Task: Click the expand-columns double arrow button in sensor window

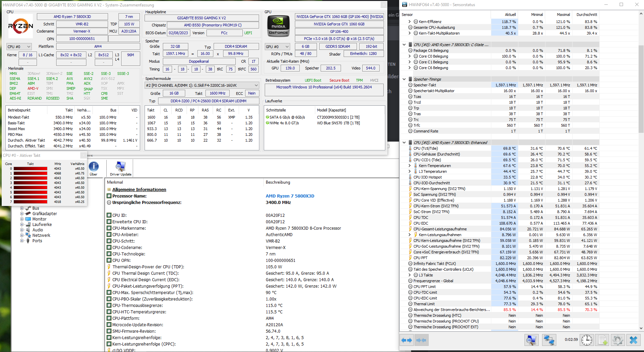Action: click(406, 340)
